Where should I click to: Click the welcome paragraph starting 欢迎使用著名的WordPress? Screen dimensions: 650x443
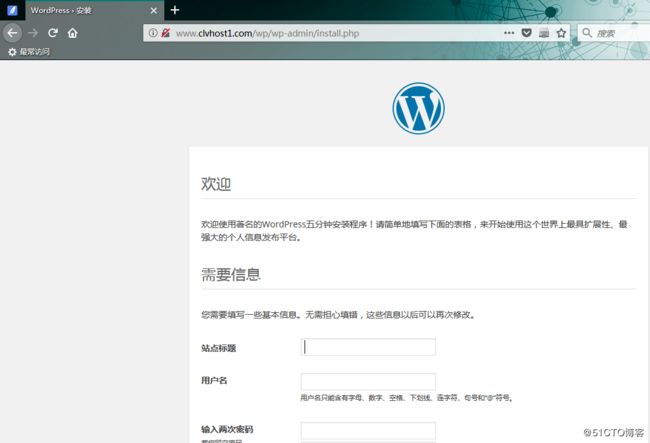point(414,231)
